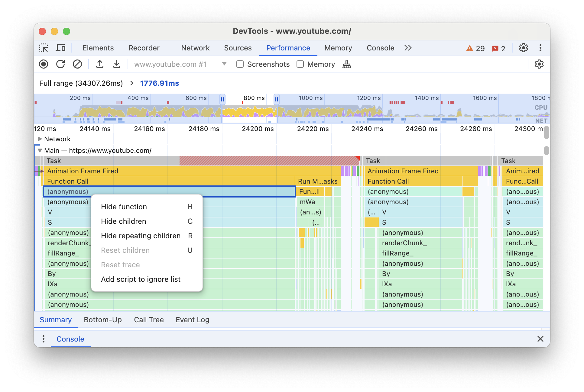The height and width of the screenshot is (392, 584).
Task: Click the record performance button
Action: (44, 65)
